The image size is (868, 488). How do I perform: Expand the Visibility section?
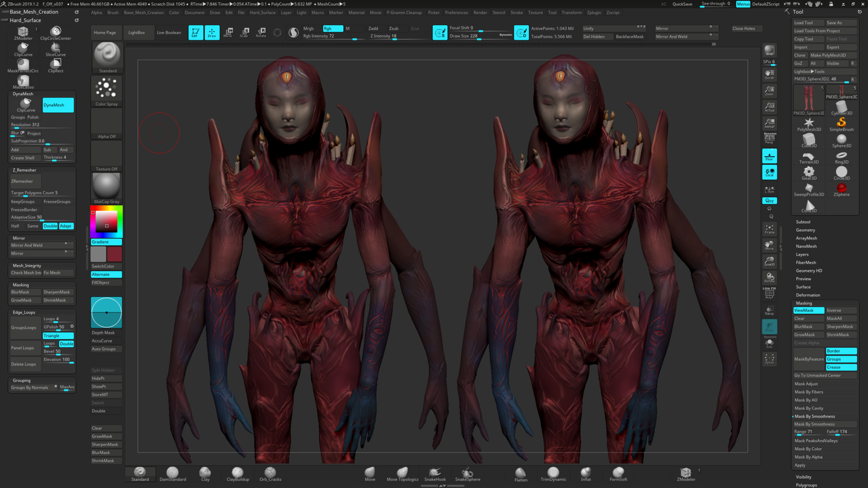(804, 477)
